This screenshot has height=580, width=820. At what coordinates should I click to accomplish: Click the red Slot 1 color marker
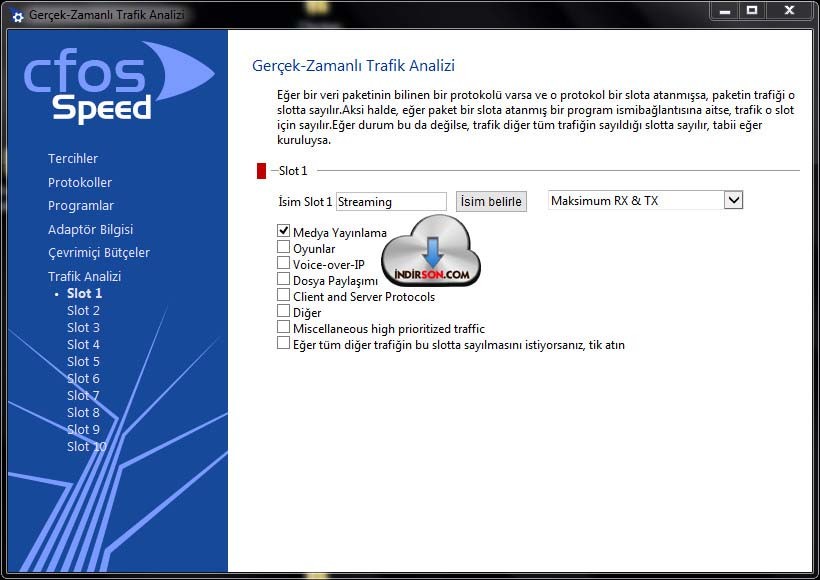pos(261,171)
